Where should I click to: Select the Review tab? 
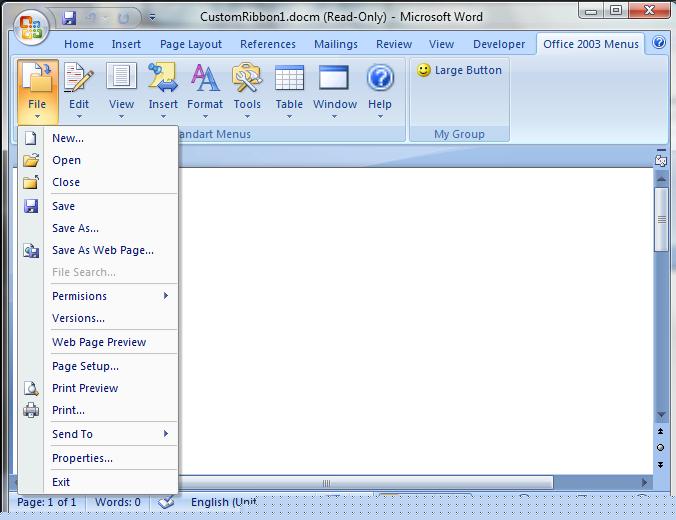394,44
